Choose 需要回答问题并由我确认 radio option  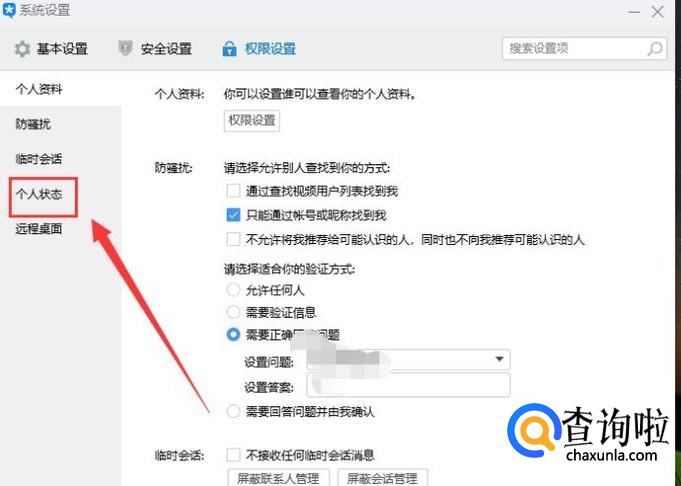(x=233, y=411)
